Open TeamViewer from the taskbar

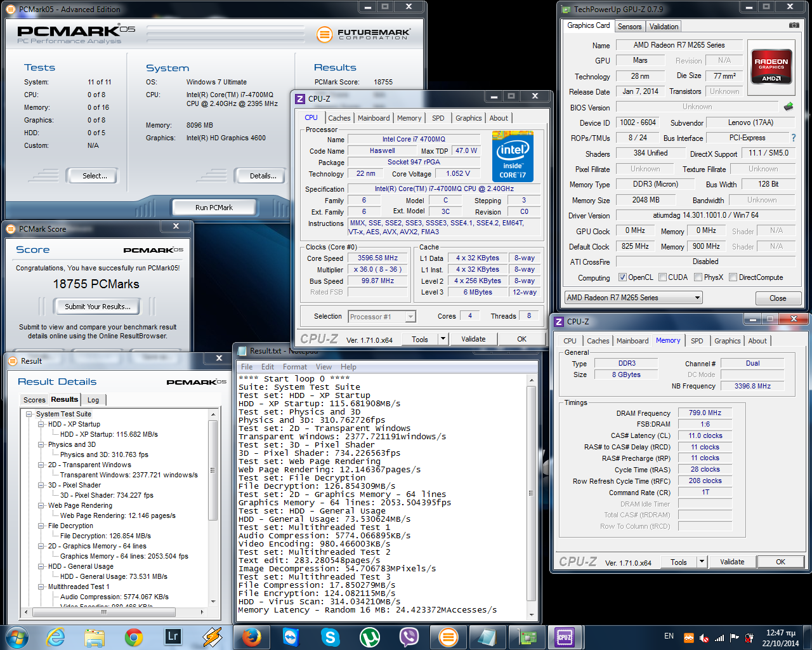tap(291, 637)
